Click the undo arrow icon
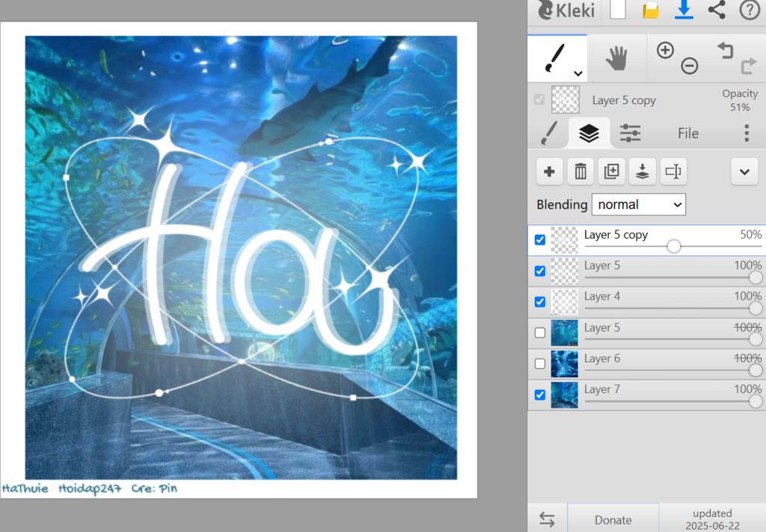766x532 pixels. 725,50
